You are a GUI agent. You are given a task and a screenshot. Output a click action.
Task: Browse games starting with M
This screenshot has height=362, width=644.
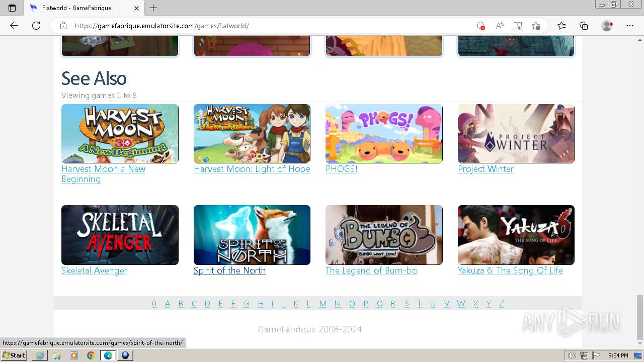tap(323, 303)
